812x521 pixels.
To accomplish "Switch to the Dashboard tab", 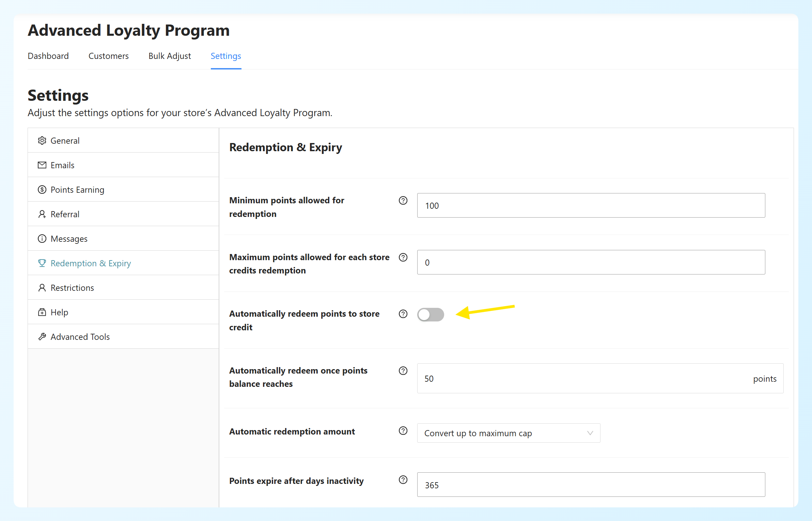I will [48, 56].
